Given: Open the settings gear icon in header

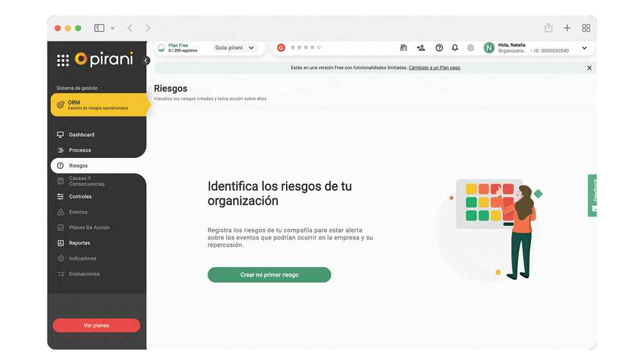Looking at the screenshot, I should tap(471, 48).
